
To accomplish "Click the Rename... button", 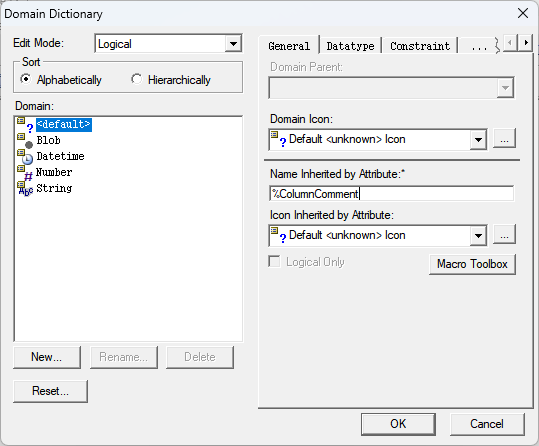I will point(124,357).
